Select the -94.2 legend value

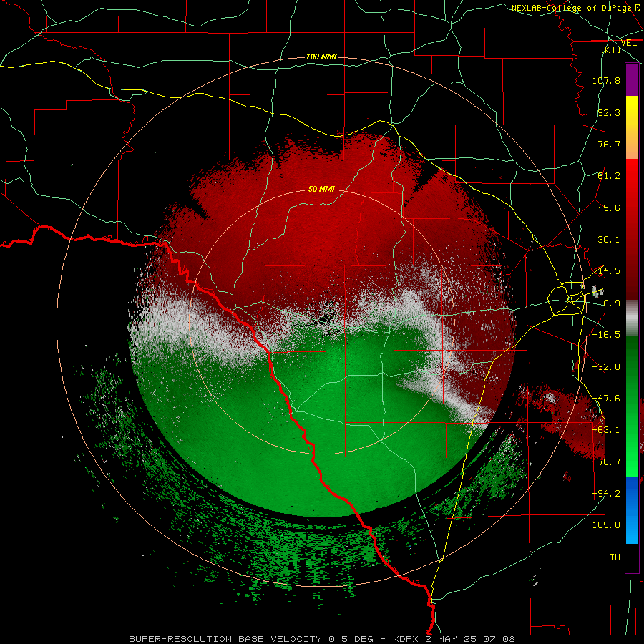click(606, 494)
